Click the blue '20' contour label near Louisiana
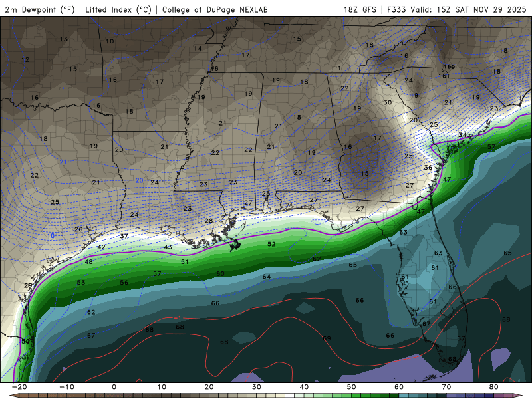The width and height of the screenshot is (532, 399). 140,180
